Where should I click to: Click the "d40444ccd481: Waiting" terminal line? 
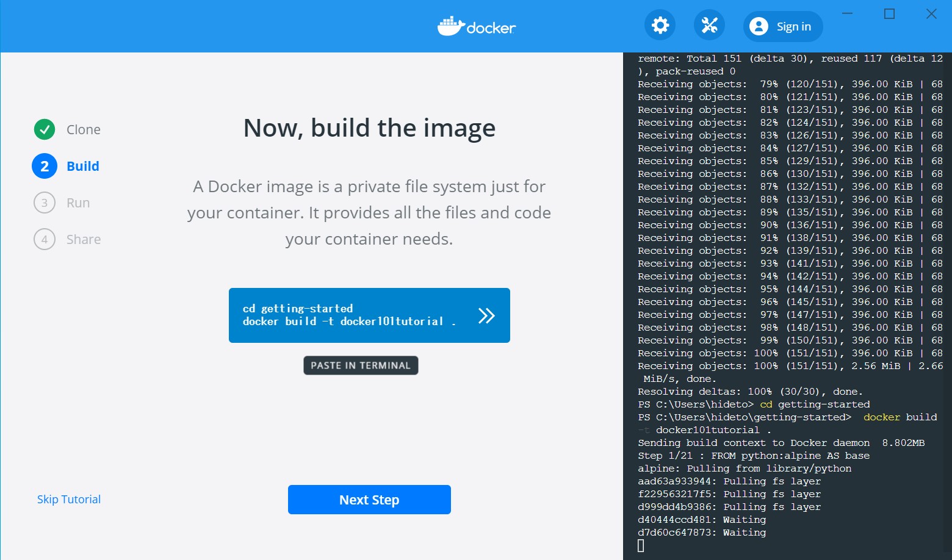tap(702, 520)
